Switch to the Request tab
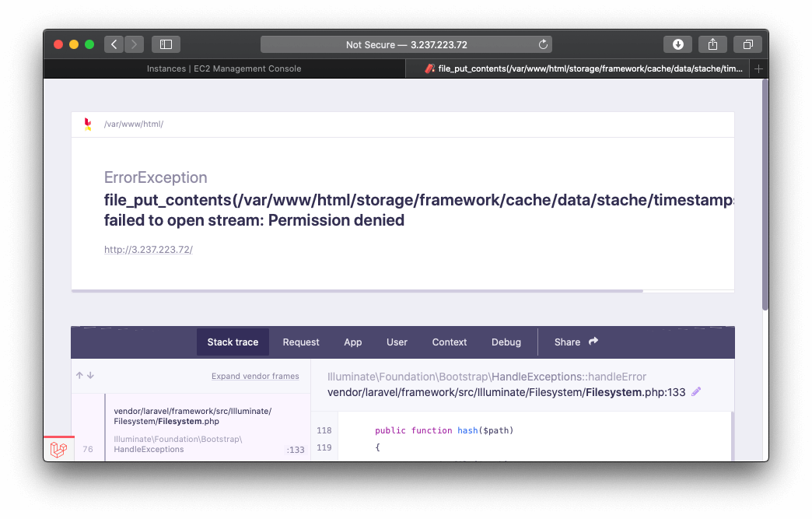This screenshot has height=519, width=812. [301, 342]
